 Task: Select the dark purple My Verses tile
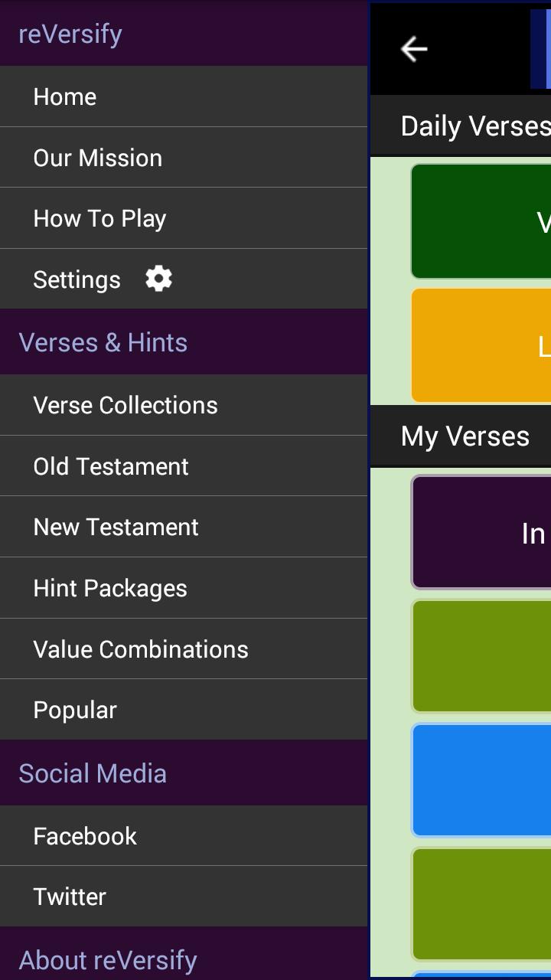coord(482,532)
